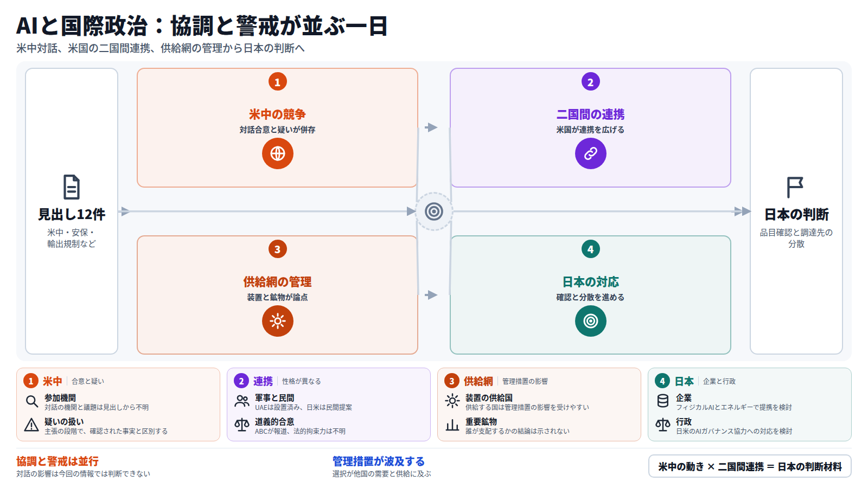The width and height of the screenshot is (868, 488).
Task: Click the magnifier icon beside 参加機関
Action: coord(32,401)
